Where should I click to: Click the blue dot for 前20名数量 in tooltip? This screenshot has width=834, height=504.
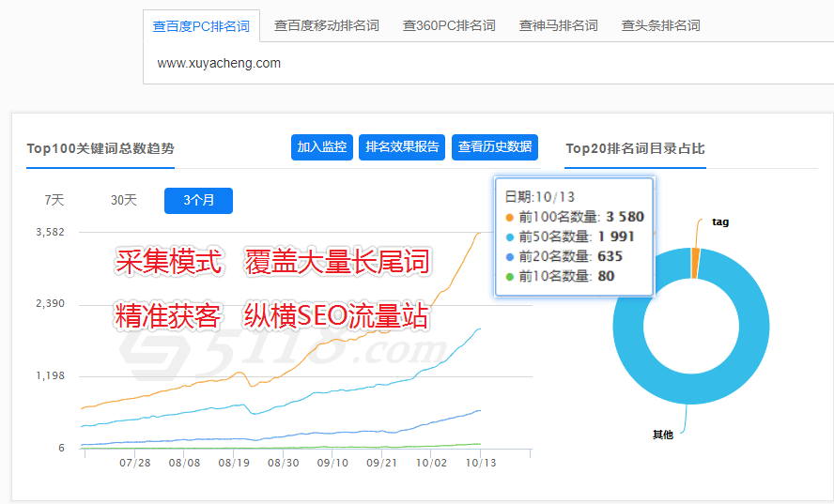coord(510,257)
